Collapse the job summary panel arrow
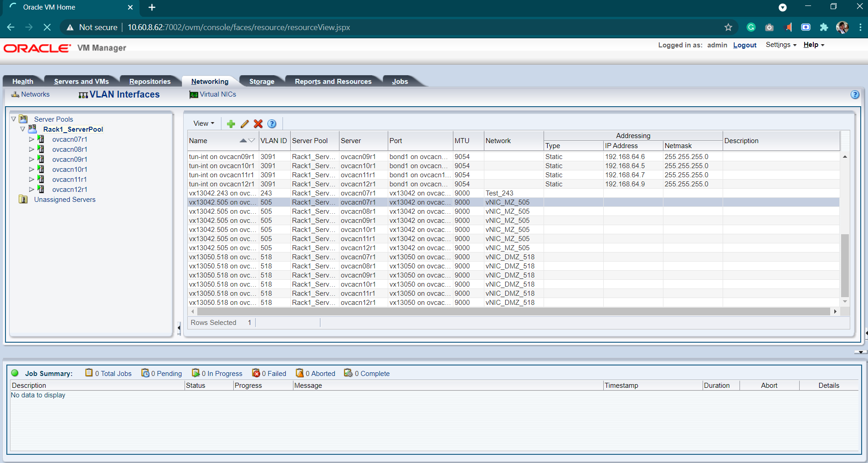 [x=860, y=352]
